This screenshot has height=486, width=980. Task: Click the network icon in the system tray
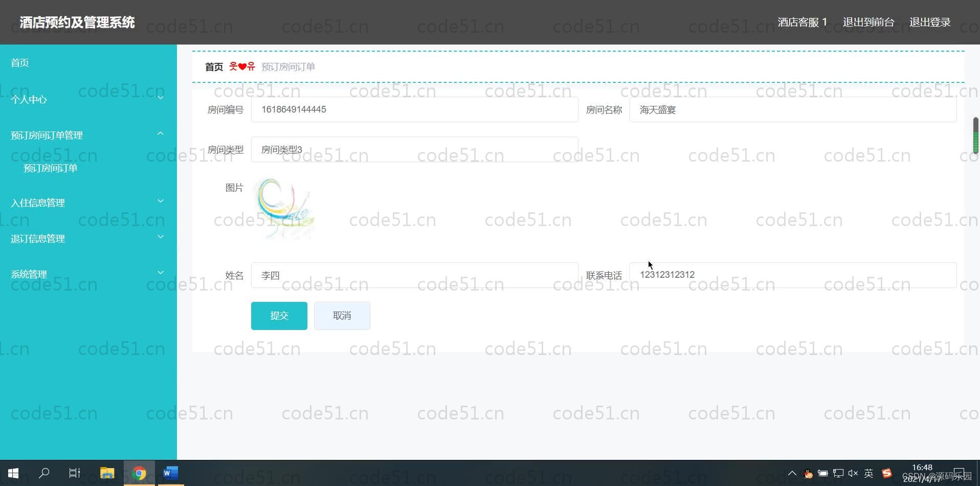(x=838, y=473)
